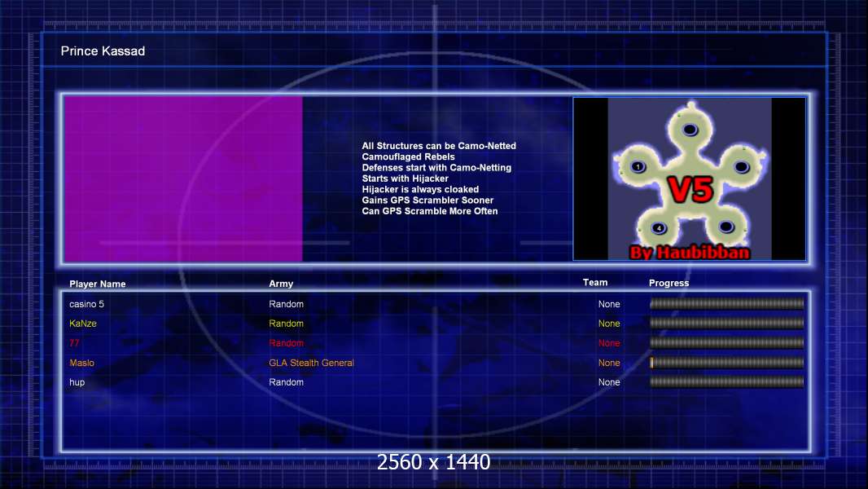Click the Progress column header

click(x=669, y=283)
